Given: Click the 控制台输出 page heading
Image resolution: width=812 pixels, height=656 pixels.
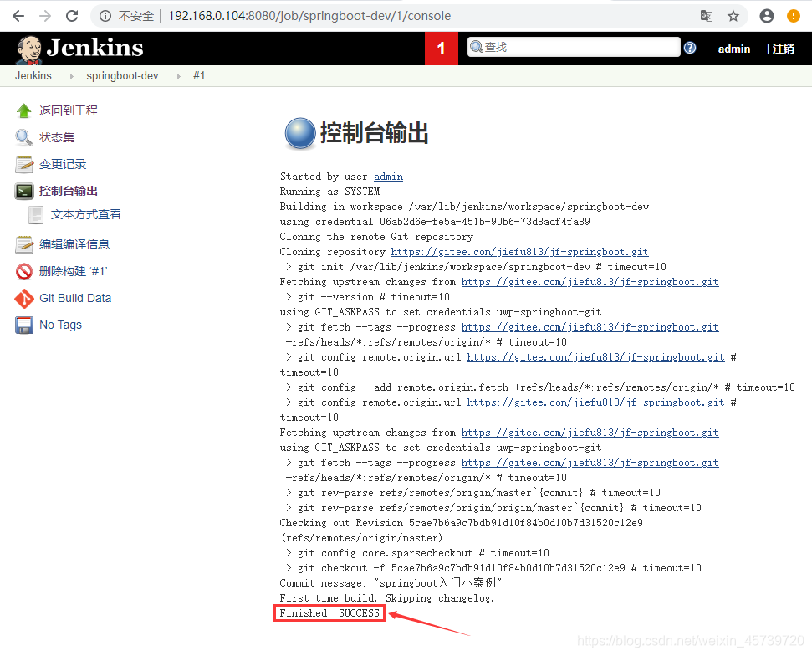Looking at the screenshot, I should coord(374,133).
